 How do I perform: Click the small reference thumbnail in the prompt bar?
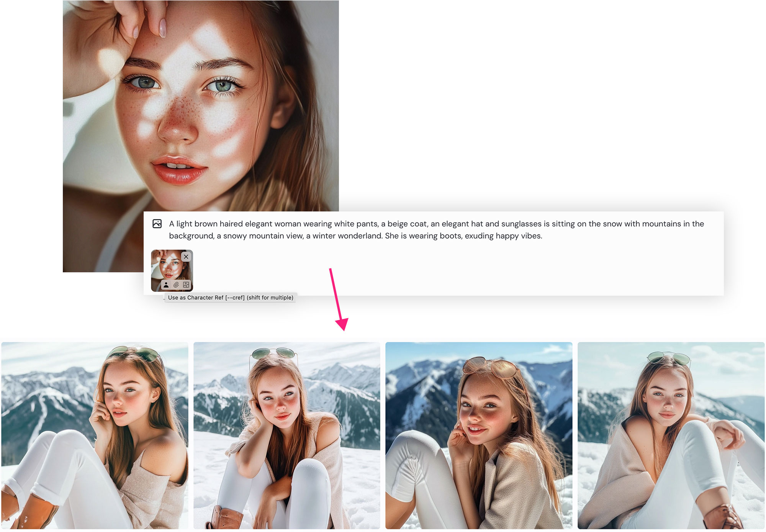(172, 270)
